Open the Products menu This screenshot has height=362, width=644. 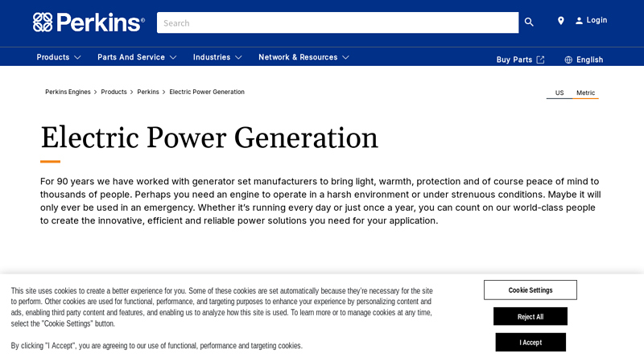(x=53, y=57)
